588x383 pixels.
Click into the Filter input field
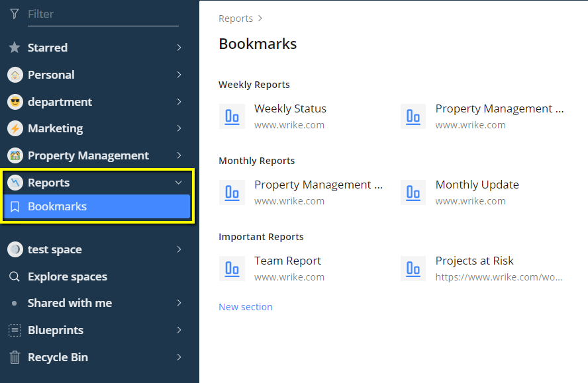tap(103, 14)
